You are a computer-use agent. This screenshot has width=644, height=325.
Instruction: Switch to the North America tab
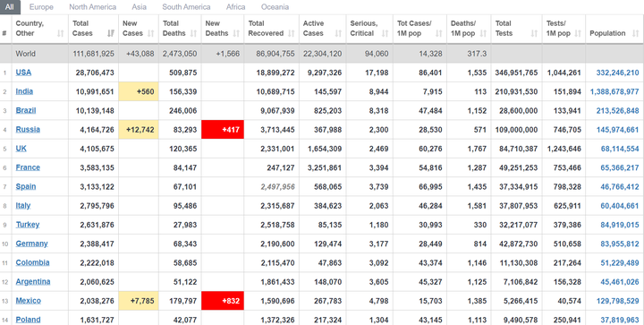(92, 7)
